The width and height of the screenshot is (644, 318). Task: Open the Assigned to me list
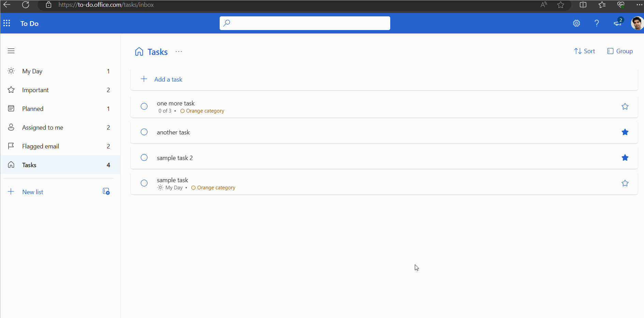pyautogui.click(x=42, y=127)
